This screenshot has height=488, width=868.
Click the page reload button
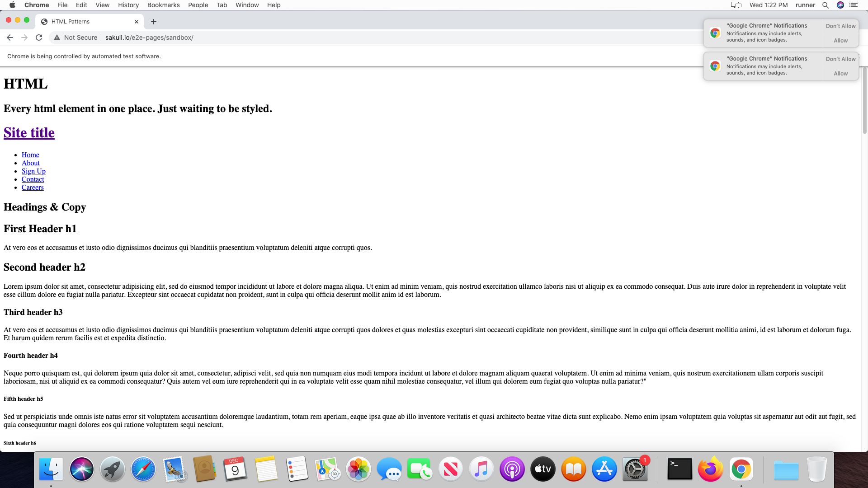coord(39,37)
